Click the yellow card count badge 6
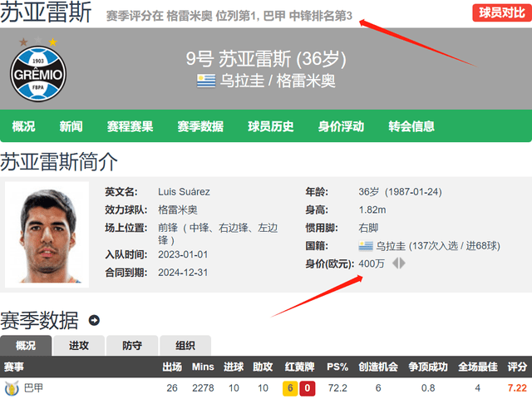The height and width of the screenshot is (399, 532). point(290,388)
